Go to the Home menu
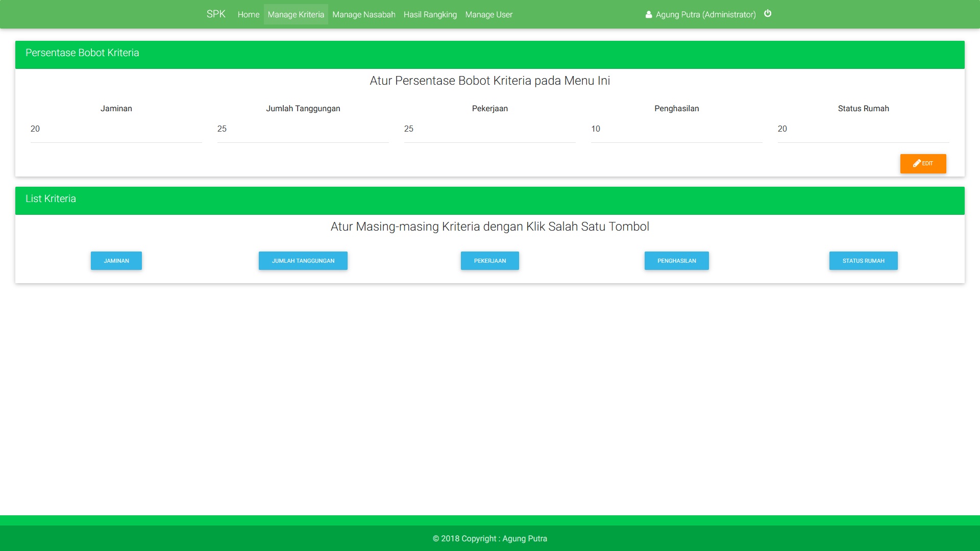The height and width of the screenshot is (551, 980). pyautogui.click(x=249, y=15)
